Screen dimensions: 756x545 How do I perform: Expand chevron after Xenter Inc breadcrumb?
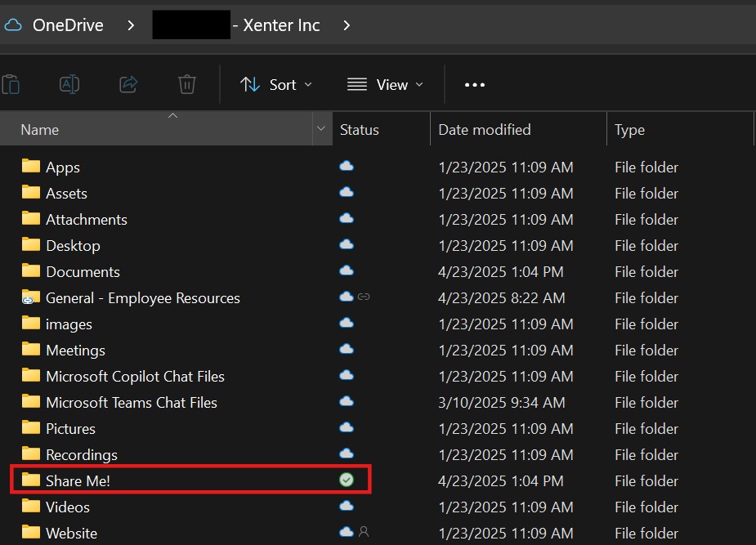pyautogui.click(x=347, y=25)
